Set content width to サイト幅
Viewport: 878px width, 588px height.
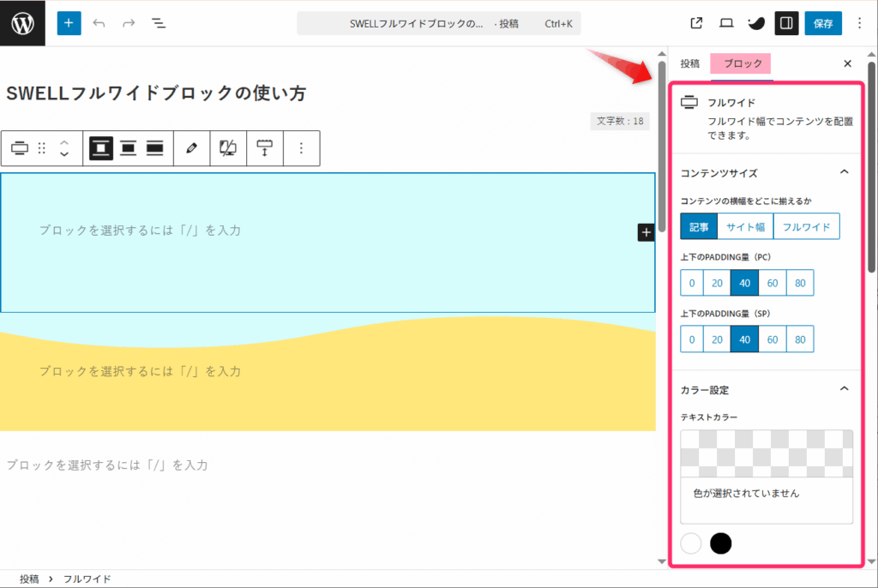(x=745, y=227)
